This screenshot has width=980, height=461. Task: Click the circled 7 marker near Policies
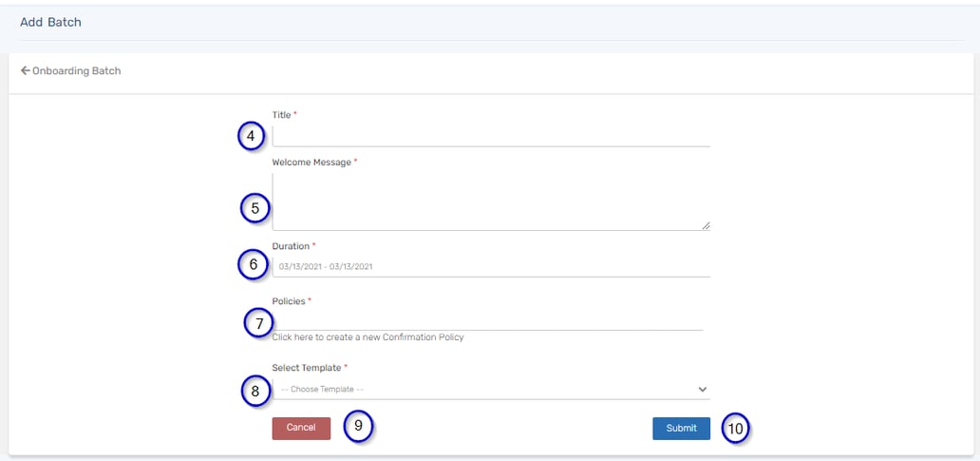(259, 323)
